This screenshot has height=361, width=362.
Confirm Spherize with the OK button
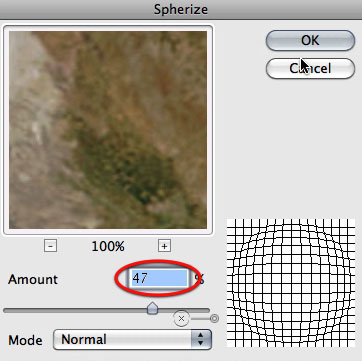click(x=310, y=40)
